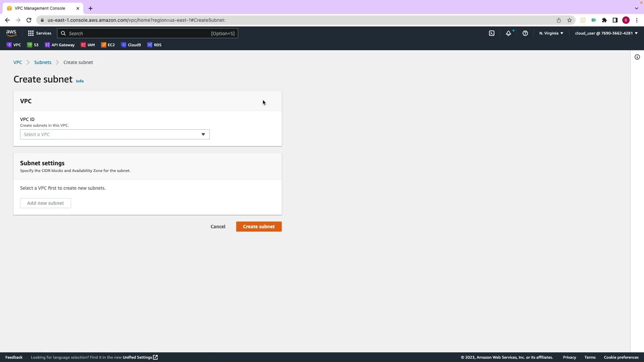Image resolution: width=644 pixels, height=362 pixels.
Task: Go to Subnets breadcrumb link
Action: pyautogui.click(x=43, y=62)
